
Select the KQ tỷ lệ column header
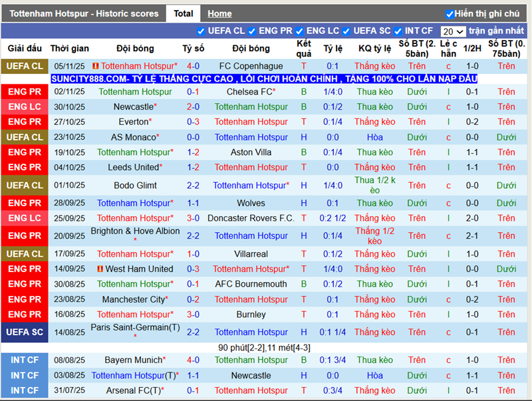374,49
